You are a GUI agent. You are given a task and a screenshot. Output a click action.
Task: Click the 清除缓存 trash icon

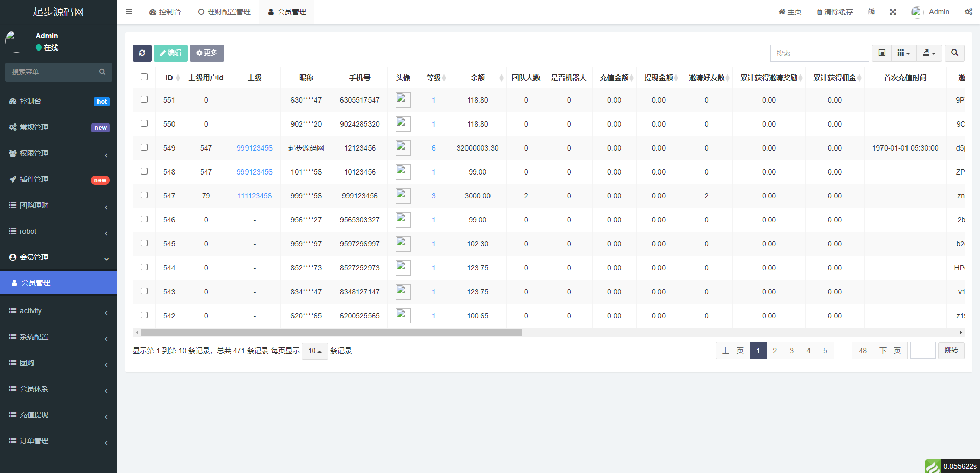pyautogui.click(x=819, y=12)
